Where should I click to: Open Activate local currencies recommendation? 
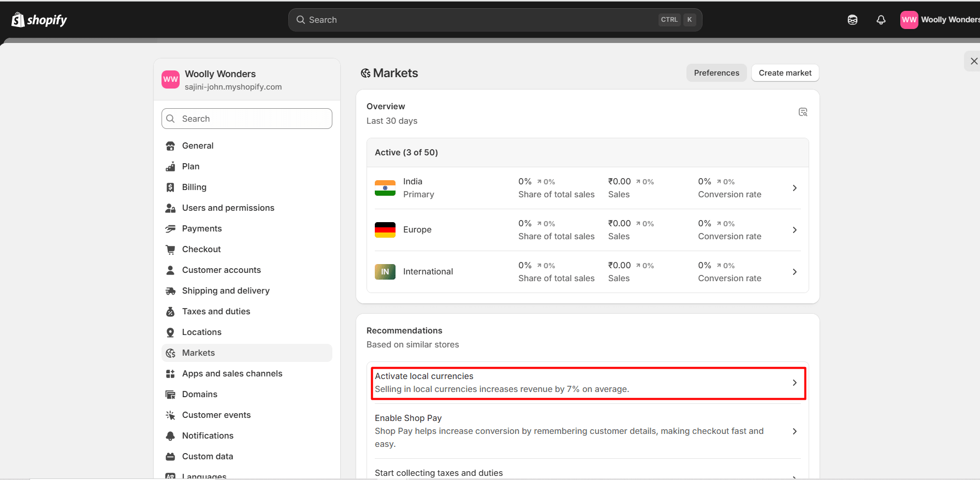pos(588,383)
